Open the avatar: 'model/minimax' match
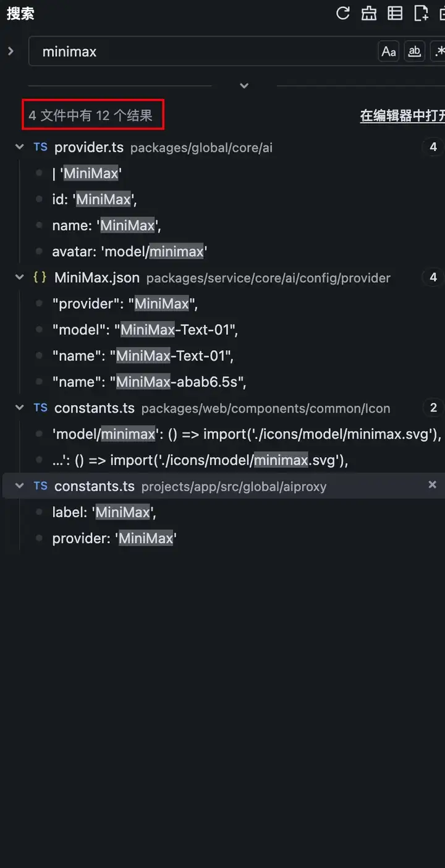 click(x=129, y=251)
